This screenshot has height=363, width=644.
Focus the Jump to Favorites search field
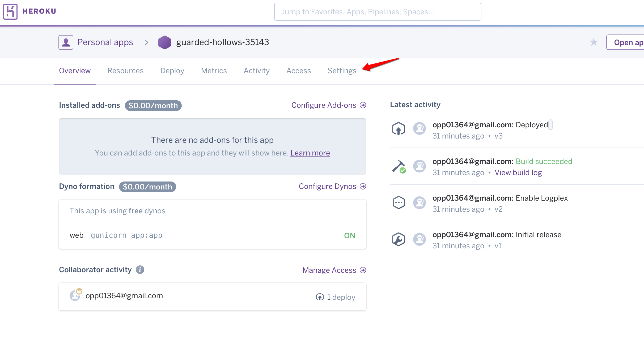tap(377, 12)
